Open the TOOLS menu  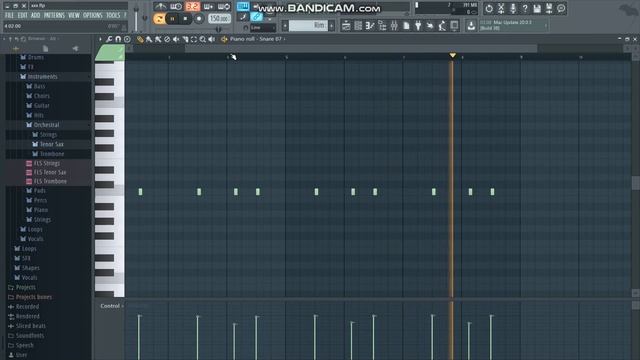pos(113,16)
